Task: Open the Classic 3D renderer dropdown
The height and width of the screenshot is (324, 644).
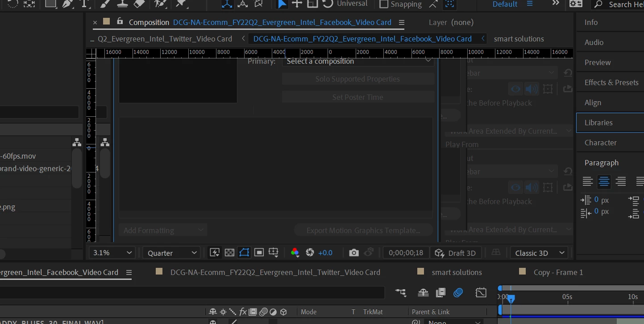Action: (539, 253)
